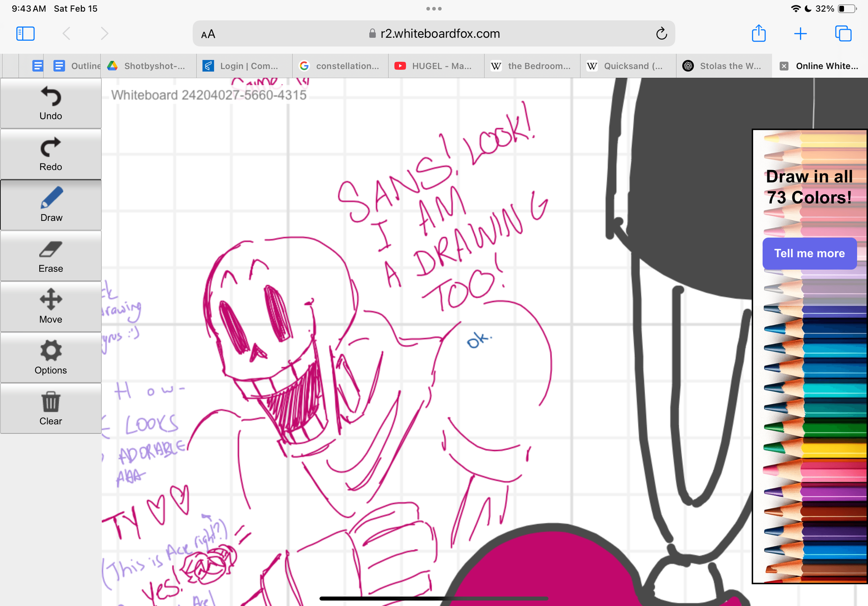Click the Tell me more button
This screenshot has height=606, width=868.
809,254
